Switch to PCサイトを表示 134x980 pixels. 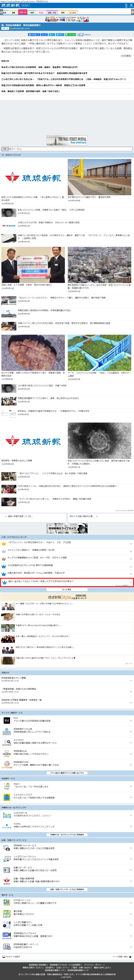(x=11, y=957)
